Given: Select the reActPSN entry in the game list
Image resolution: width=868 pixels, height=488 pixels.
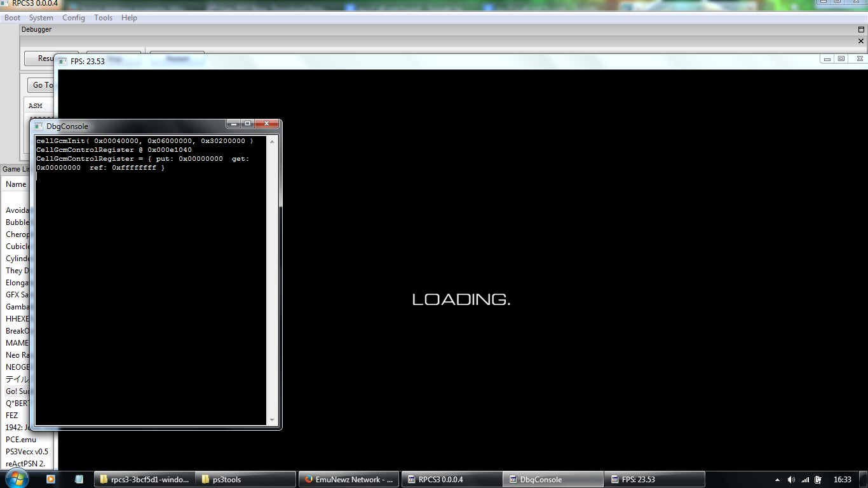Looking at the screenshot, I should tap(25, 464).
